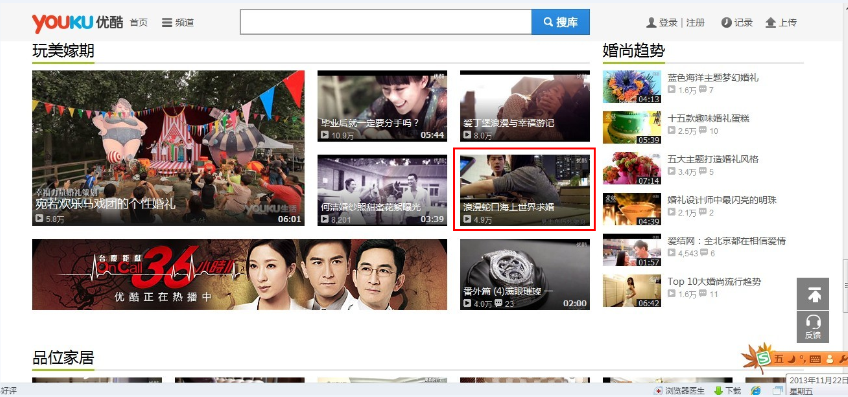Screen dimensions: 848x397
Task: Focus the Youku search input field
Action: 386,22
